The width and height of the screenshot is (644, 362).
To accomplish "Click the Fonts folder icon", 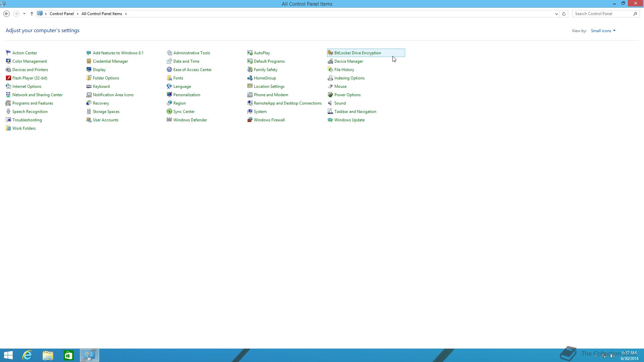I will coord(169,78).
